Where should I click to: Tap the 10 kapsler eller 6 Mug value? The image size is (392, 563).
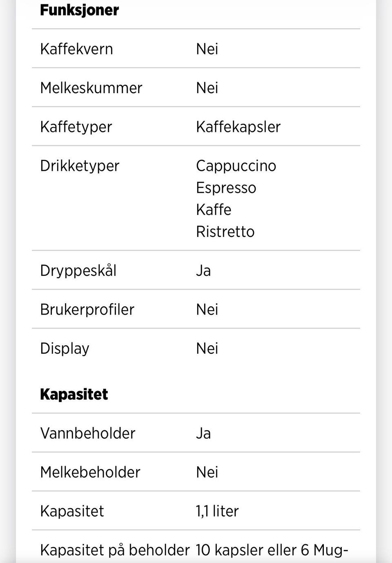pos(272,550)
